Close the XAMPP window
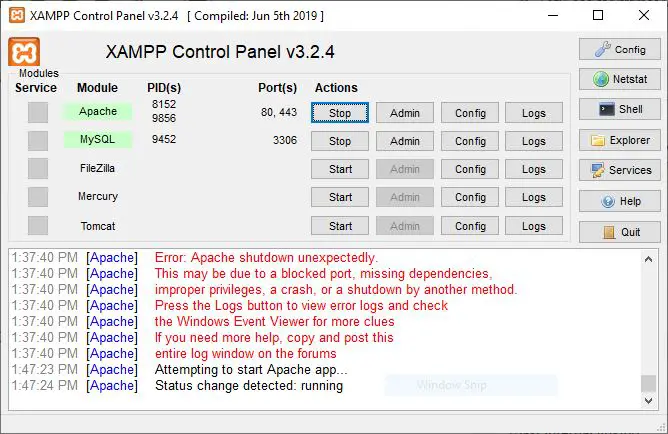668x434 pixels. tap(644, 15)
